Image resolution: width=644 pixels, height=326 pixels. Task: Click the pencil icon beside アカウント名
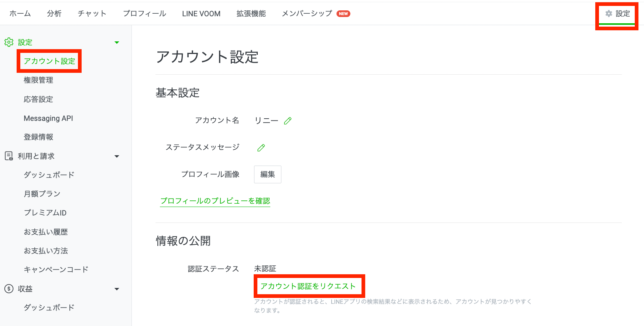coord(288,121)
